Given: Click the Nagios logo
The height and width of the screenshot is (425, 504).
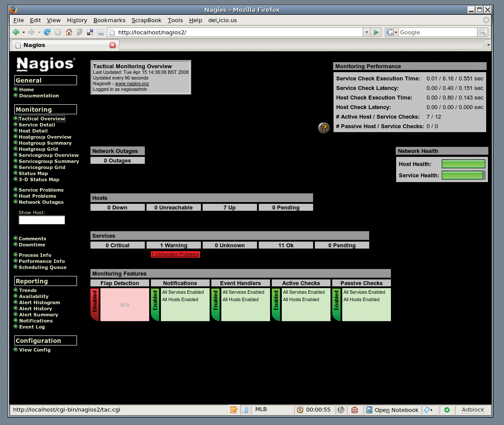Looking at the screenshot, I should 46,64.
